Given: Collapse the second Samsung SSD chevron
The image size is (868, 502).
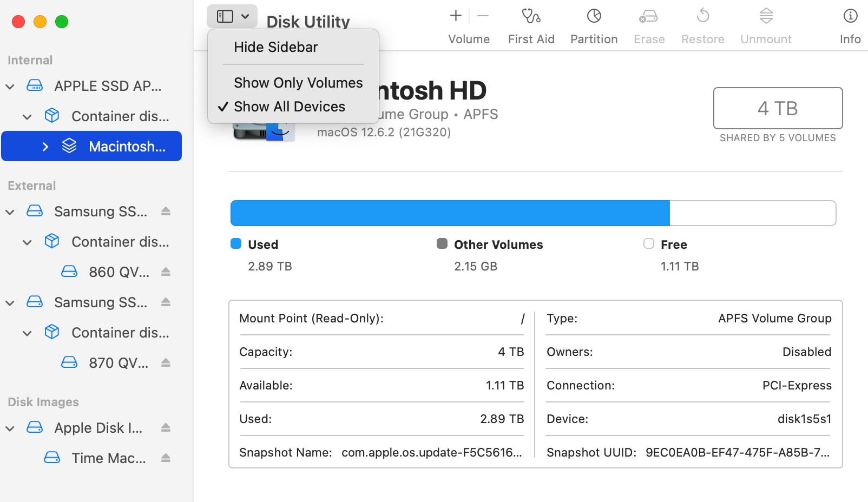Looking at the screenshot, I should (10, 302).
